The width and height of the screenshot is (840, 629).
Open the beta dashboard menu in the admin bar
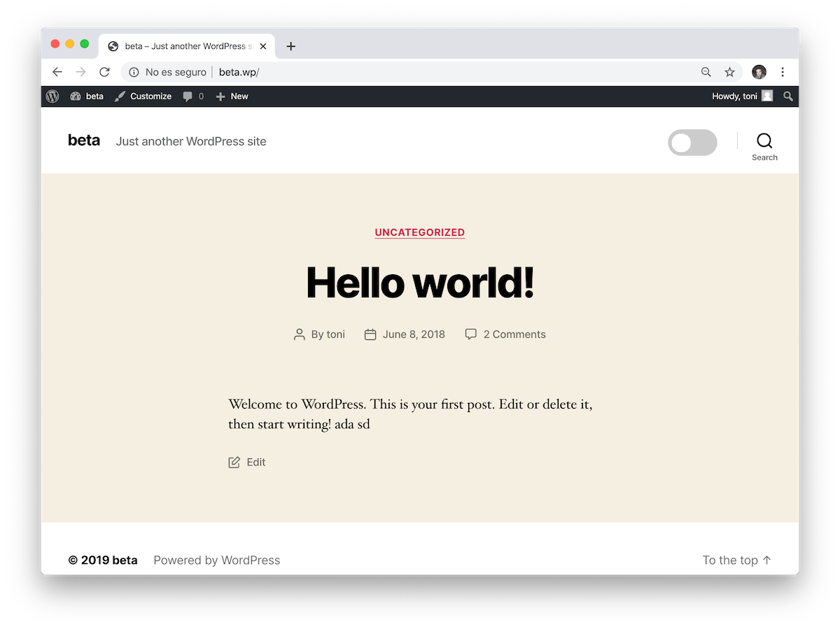point(87,97)
